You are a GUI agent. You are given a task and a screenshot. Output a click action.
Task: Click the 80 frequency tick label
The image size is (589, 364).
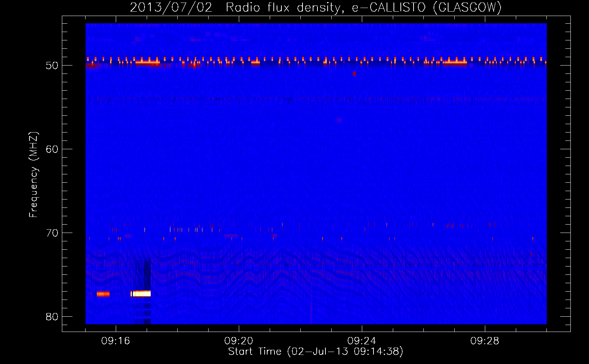(52, 317)
